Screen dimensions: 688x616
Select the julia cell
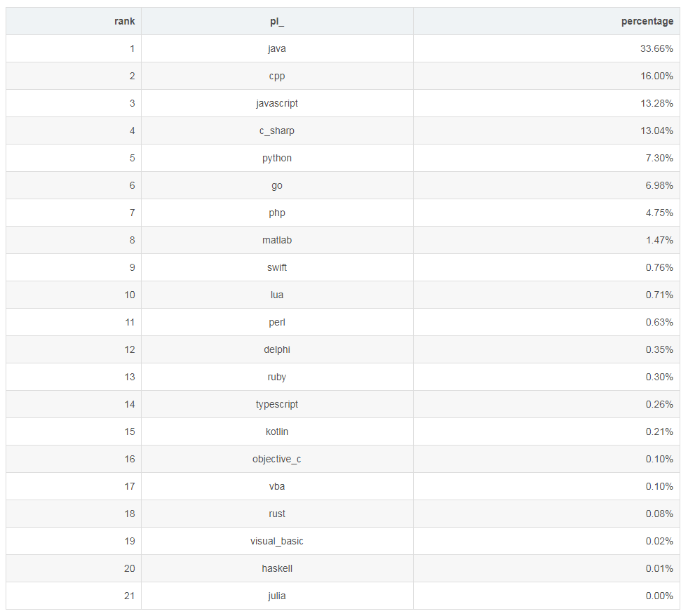click(x=277, y=596)
